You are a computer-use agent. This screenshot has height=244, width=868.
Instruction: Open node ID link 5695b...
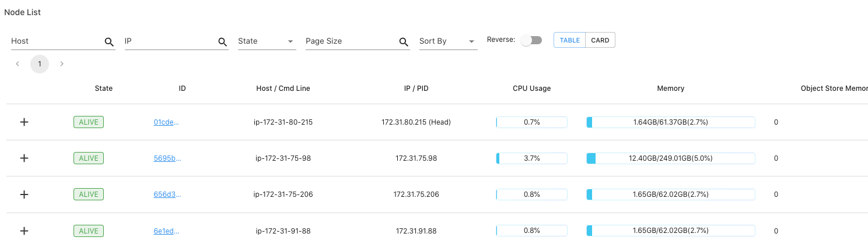point(166,158)
